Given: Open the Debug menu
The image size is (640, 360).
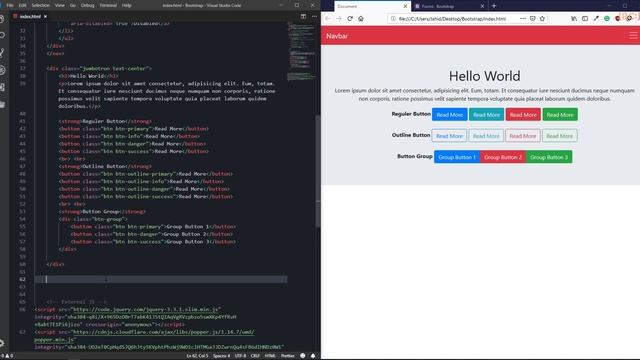Looking at the screenshot, I should (x=87, y=5).
